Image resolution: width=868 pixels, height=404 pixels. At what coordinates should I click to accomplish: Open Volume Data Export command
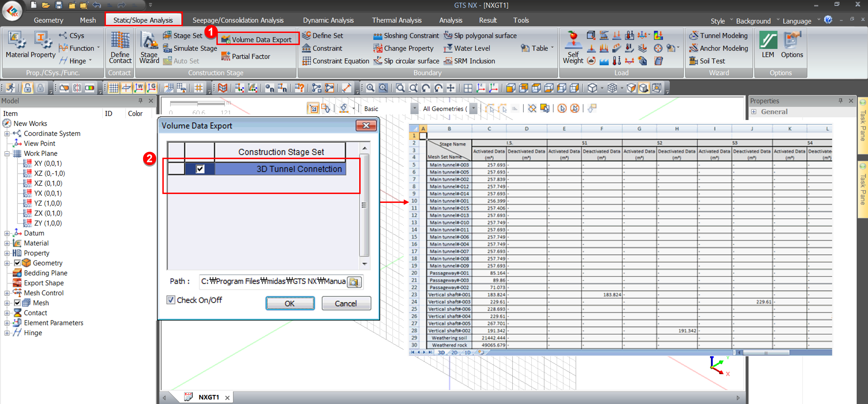pyautogui.click(x=257, y=39)
